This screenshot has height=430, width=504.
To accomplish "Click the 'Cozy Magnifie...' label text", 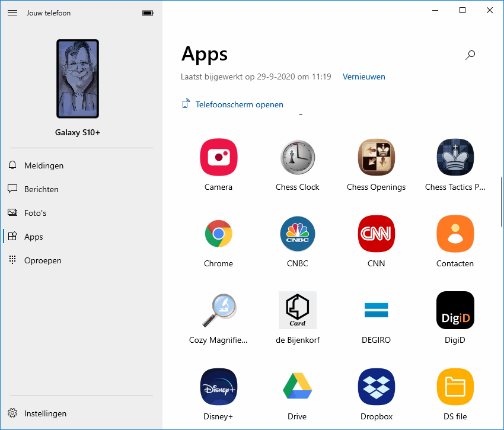I will pos(218,340).
